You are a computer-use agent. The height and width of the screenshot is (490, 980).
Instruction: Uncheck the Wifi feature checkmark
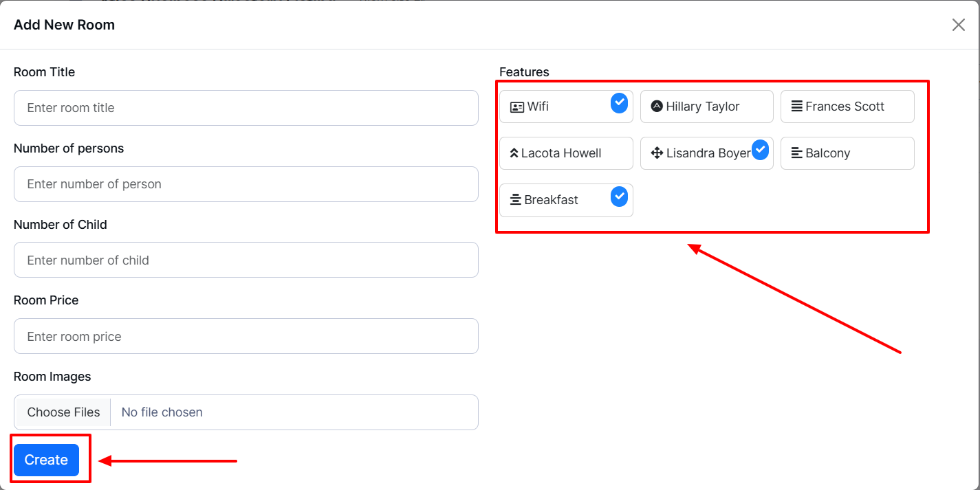coord(619,103)
